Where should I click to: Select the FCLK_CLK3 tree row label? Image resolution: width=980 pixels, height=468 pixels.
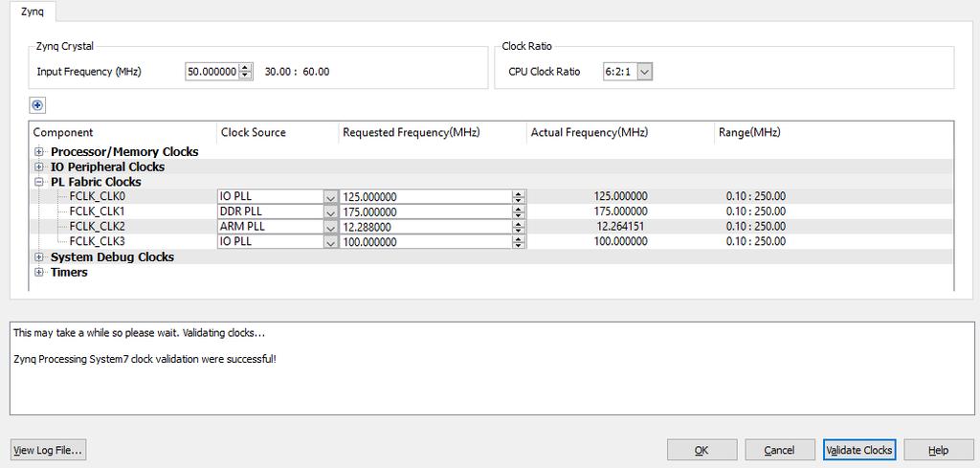[98, 241]
